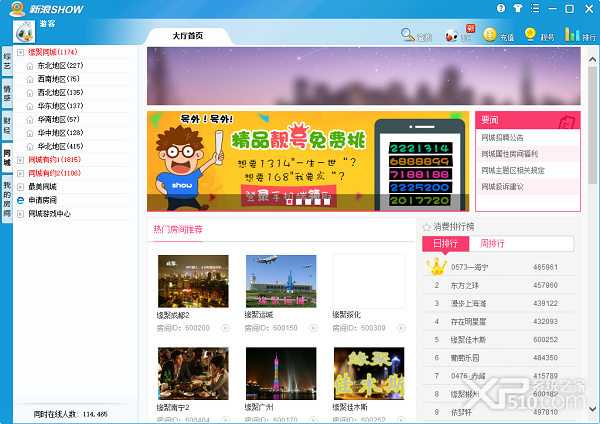The width and height of the screenshot is (600, 424).
Task: Select the 同城 side tab
Action: pos(7,158)
